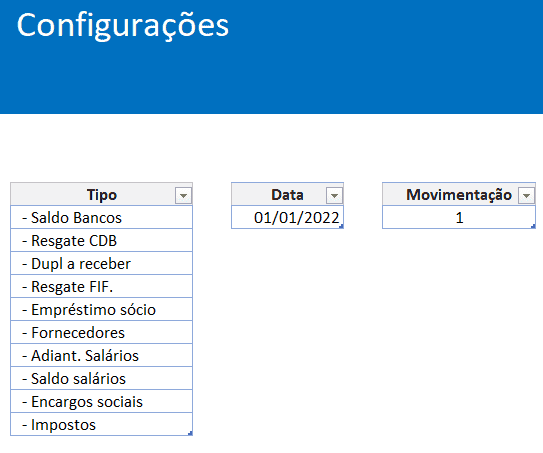Viewport: 543px width, 453px height.
Task: Click the date cell 01/01/2022
Action: 287,217
